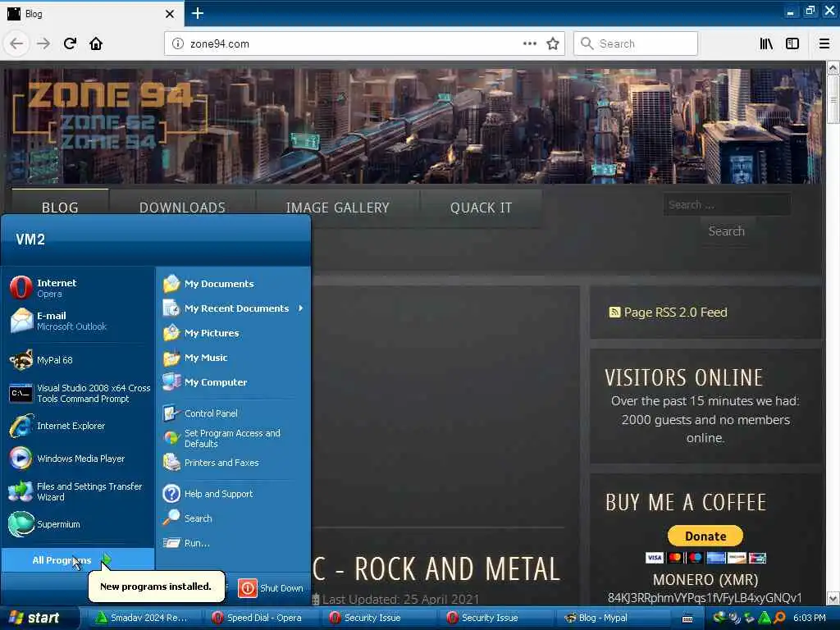Click the Windows start button
Screen dimensions: 840x630
(39, 619)
